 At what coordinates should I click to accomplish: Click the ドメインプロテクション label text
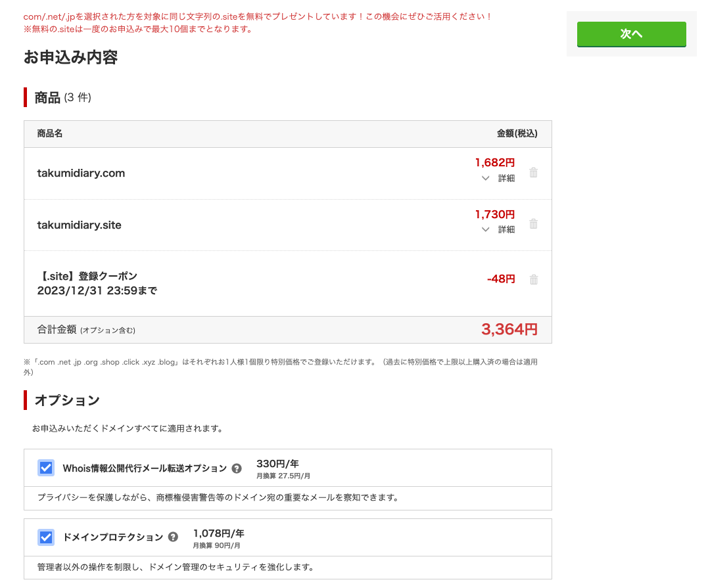pos(113,537)
